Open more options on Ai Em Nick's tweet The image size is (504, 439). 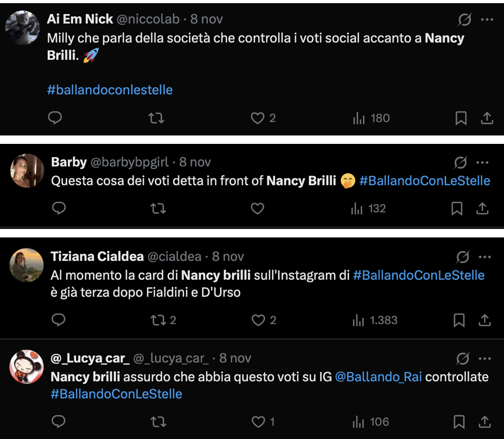pos(487,20)
